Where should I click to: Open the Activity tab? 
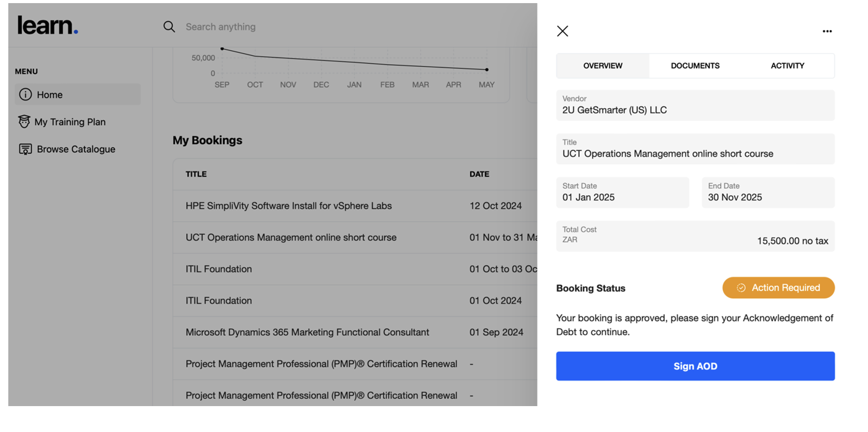pos(787,66)
